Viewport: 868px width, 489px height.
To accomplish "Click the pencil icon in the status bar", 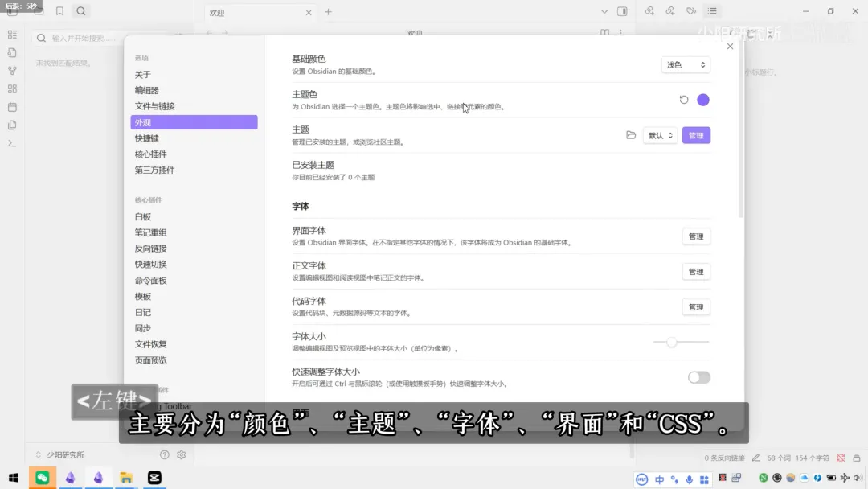I will 757,458.
